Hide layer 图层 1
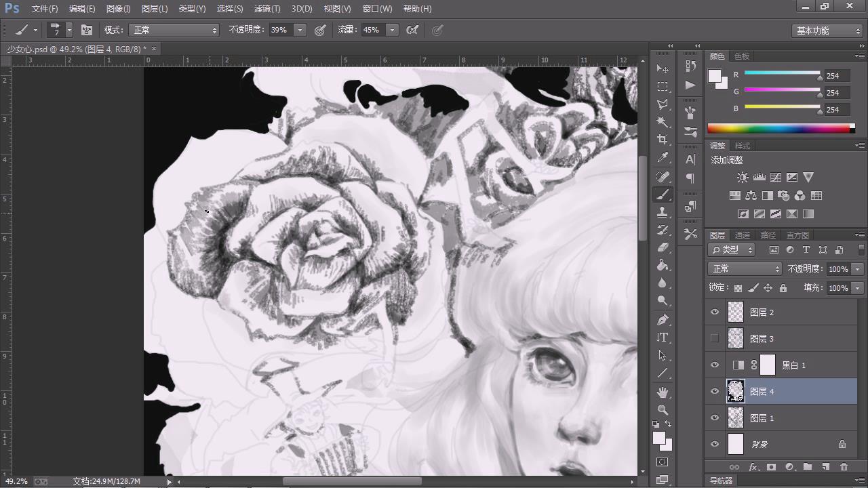Screen dimensions: 868x488 [x=714, y=418]
